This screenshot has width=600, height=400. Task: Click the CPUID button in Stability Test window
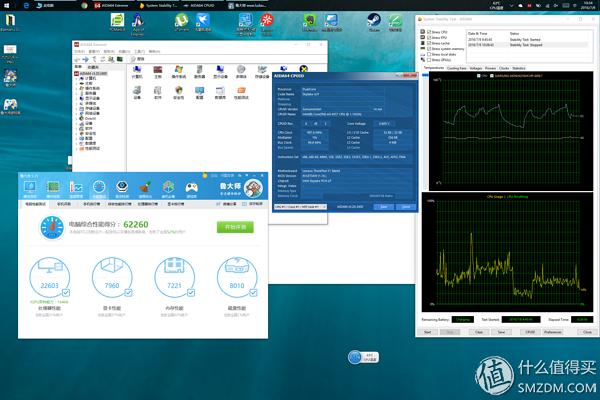click(530, 332)
